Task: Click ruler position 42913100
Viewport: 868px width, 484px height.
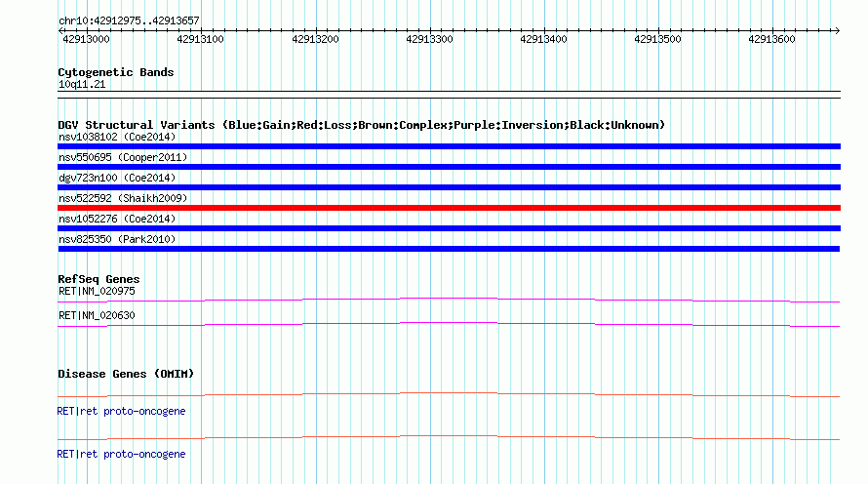Action: pyautogui.click(x=200, y=39)
